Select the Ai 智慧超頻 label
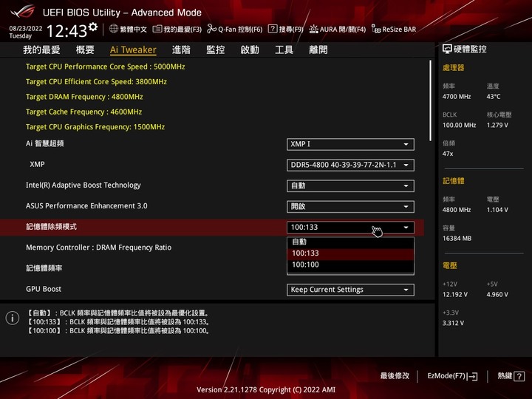Viewport: 532px width, 399px height. point(45,143)
